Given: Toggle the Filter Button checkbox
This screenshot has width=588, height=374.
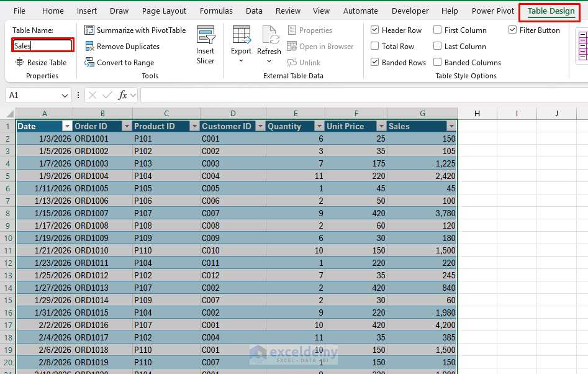Looking at the screenshot, I should (x=513, y=30).
